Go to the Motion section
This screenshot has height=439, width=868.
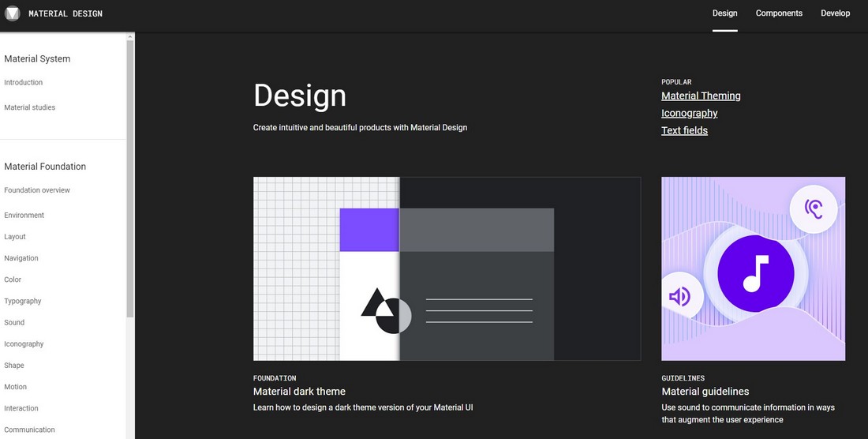tap(16, 387)
